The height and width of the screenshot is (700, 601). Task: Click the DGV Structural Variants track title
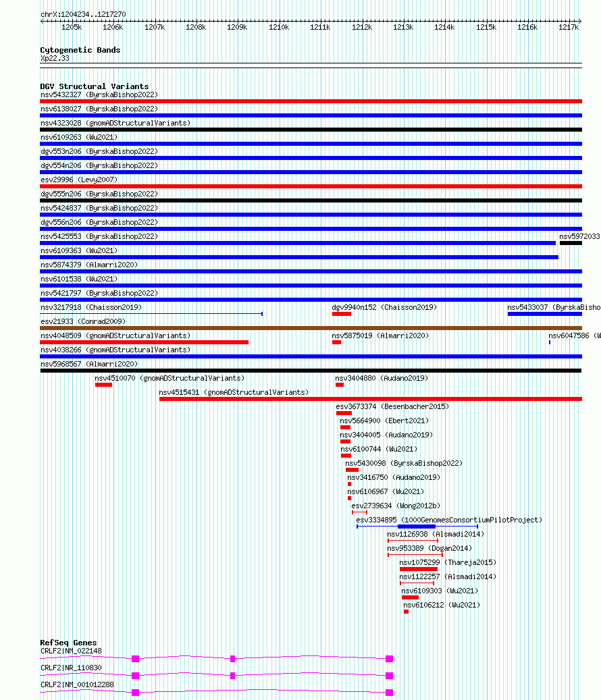tap(95, 86)
